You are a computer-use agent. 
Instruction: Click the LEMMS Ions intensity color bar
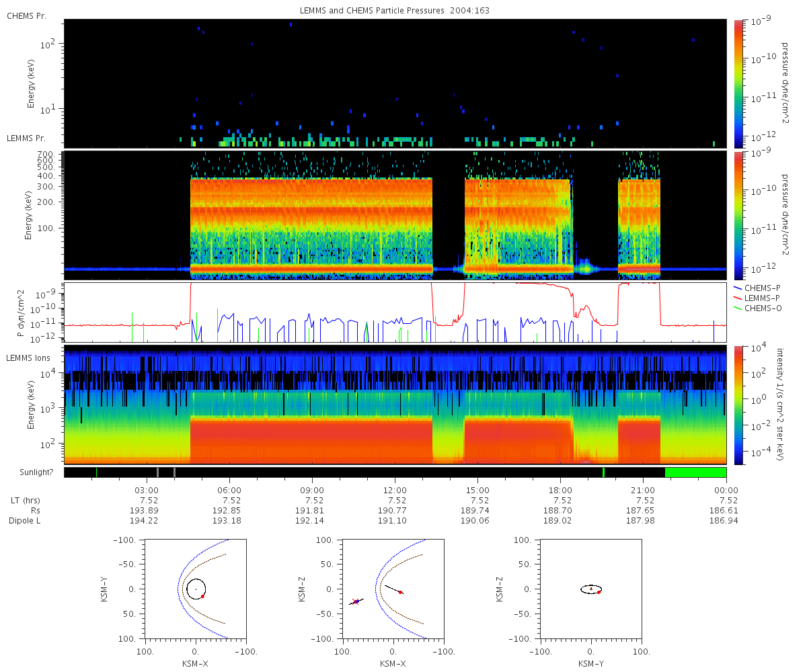tap(738, 405)
